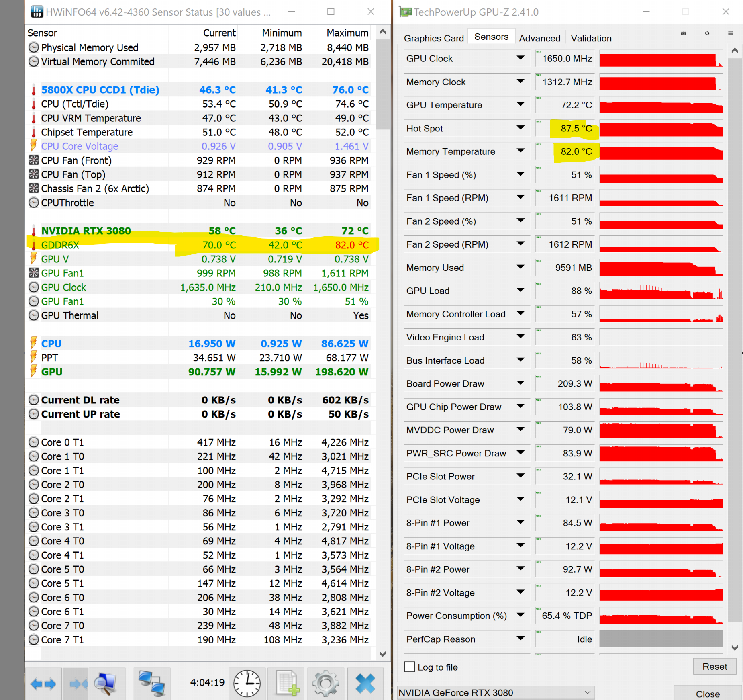Viewport: 743px width, 700px height.
Task: Click HWiNFO scrollbar up arrow
Action: (383, 32)
